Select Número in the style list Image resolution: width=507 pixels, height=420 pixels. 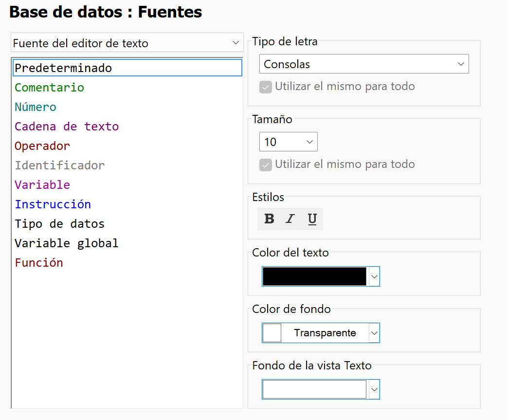pos(35,107)
